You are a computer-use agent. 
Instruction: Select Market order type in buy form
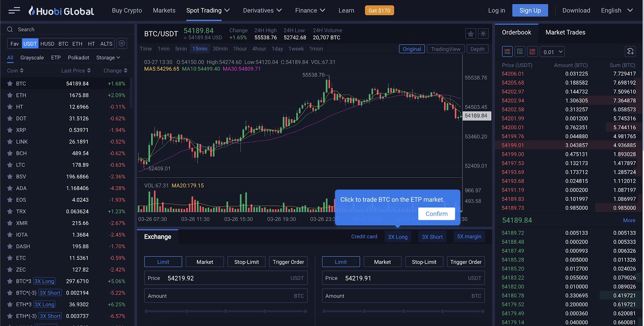(205, 262)
